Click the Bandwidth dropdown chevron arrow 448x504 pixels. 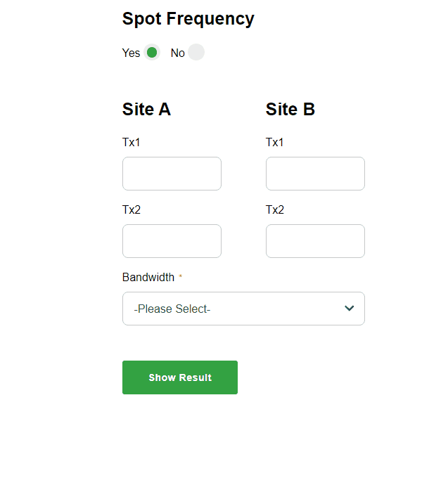350,309
